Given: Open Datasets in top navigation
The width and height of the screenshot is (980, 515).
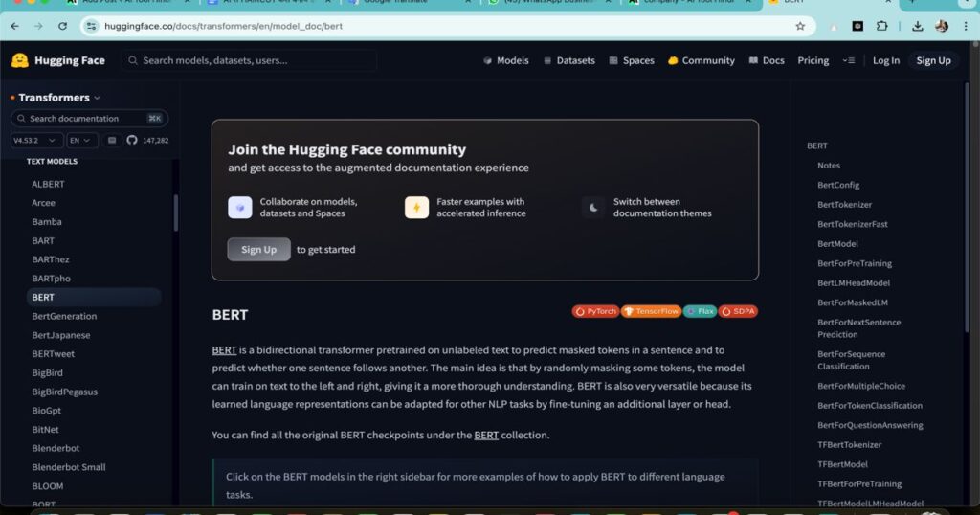Looking at the screenshot, I should pos(568,60).
